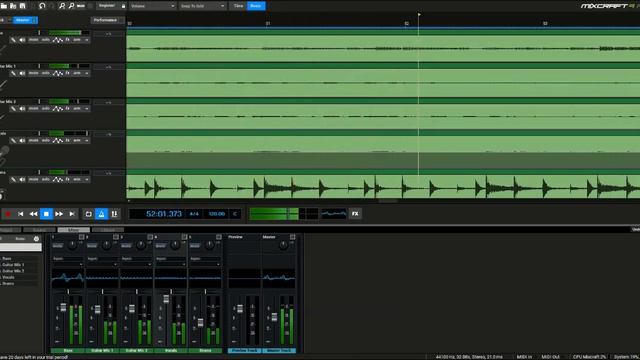Open mixer settings gear icon
Image resolution: width=640 pixels, height=360 pixels.
tap(36, 239)
